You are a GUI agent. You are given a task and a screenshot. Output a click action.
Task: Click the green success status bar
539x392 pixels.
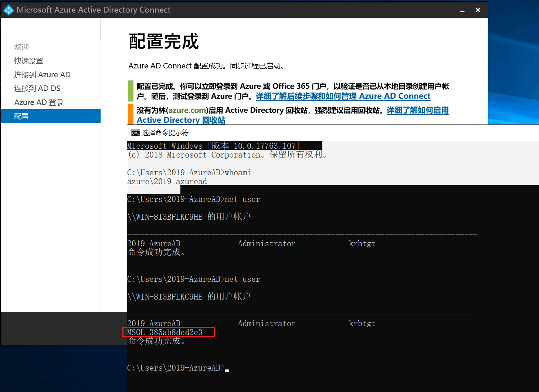[x=130, y=91]
